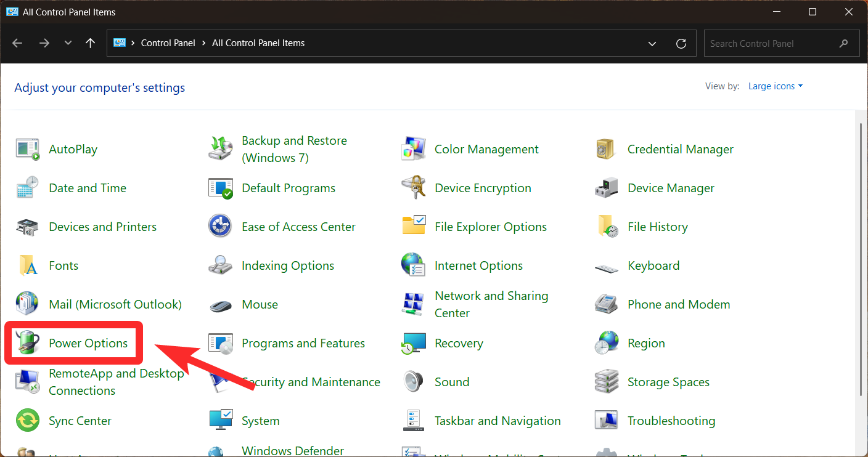The height and width of the screenshot is (457, 868).
Task: Click the Sound speaker icon
Action: 414,382
